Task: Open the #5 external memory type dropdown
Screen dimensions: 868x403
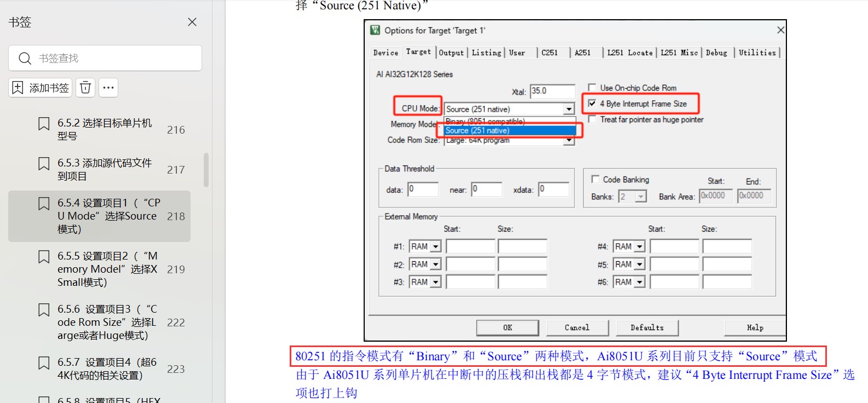Action: (639, 264)
